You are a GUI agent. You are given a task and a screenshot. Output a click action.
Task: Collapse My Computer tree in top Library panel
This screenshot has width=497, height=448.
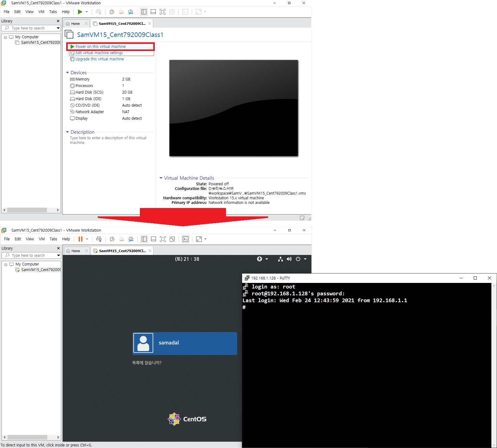click(x=6, y=37)
